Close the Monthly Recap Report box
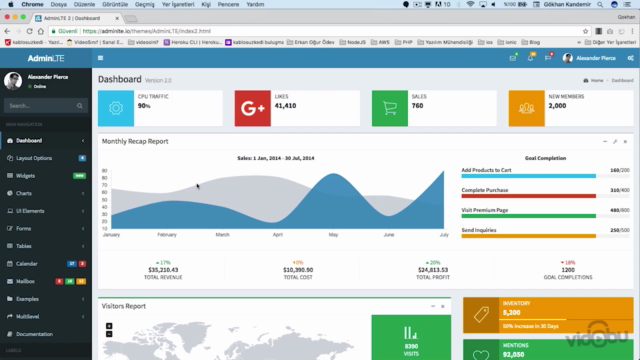Screen dimensions: 640x360 tap(625, 141)
